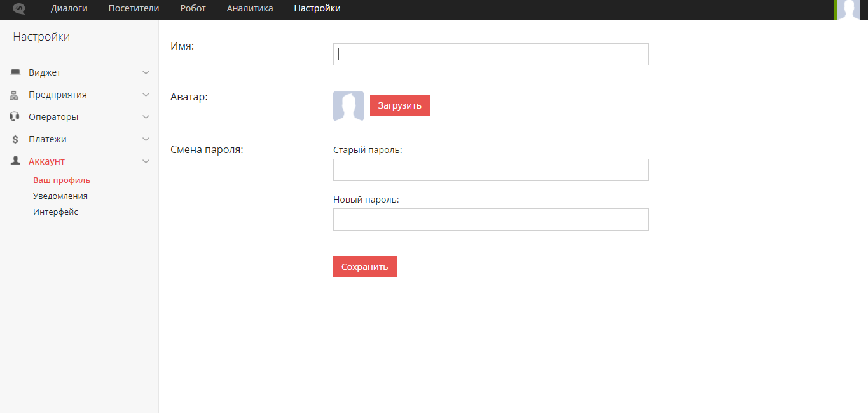Expand the Платежи sidebar section

(146, 139)
